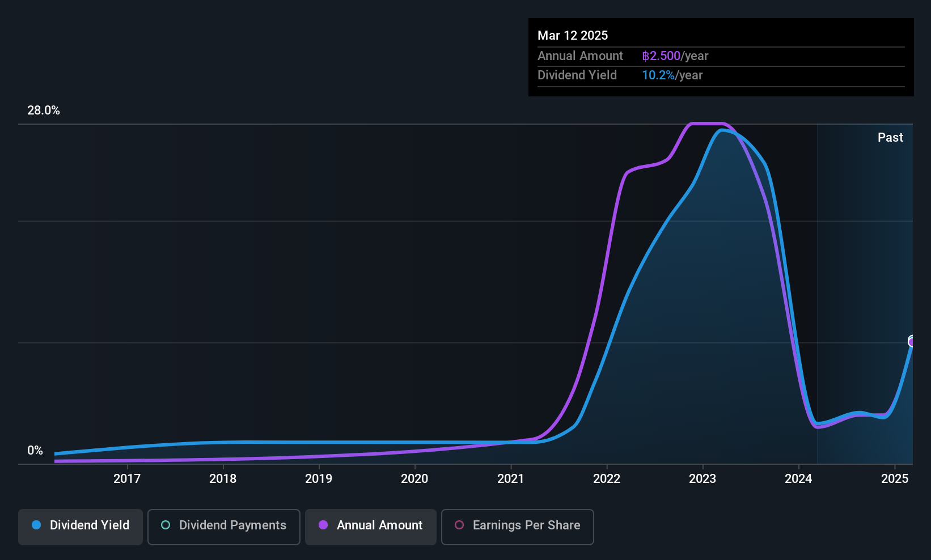Enable the Dividend Payments series

click(x=224, y=527)
